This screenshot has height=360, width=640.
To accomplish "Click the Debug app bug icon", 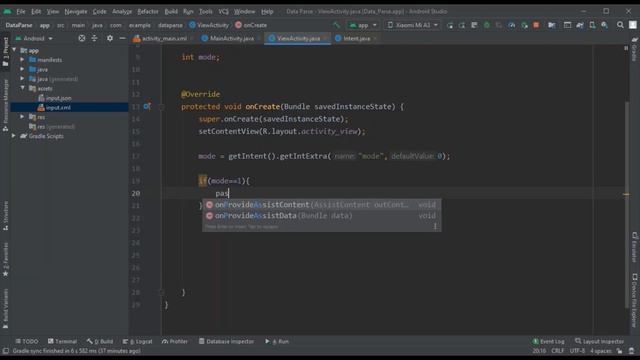I will (487, 25).
